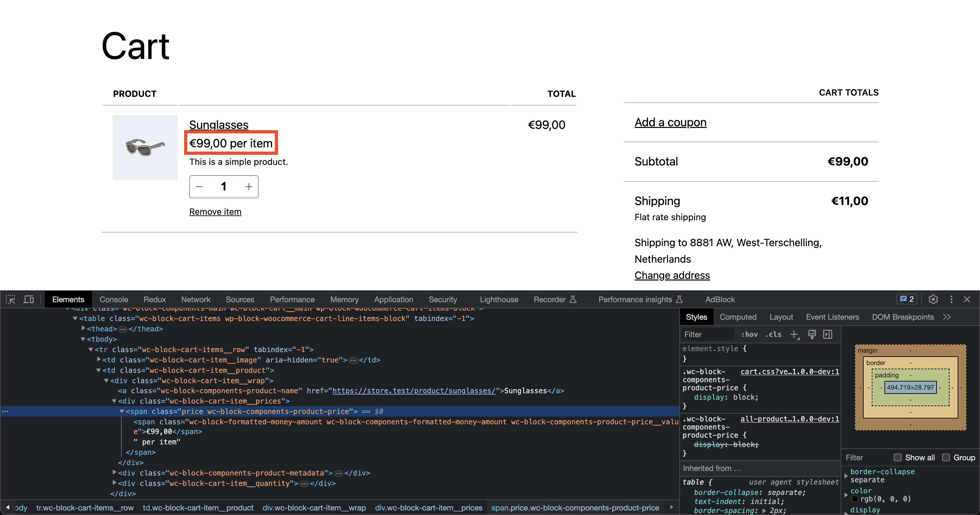Expand the product-metadata div node
980x515 pixels.
pyautogui.click(x=114, y=472)
